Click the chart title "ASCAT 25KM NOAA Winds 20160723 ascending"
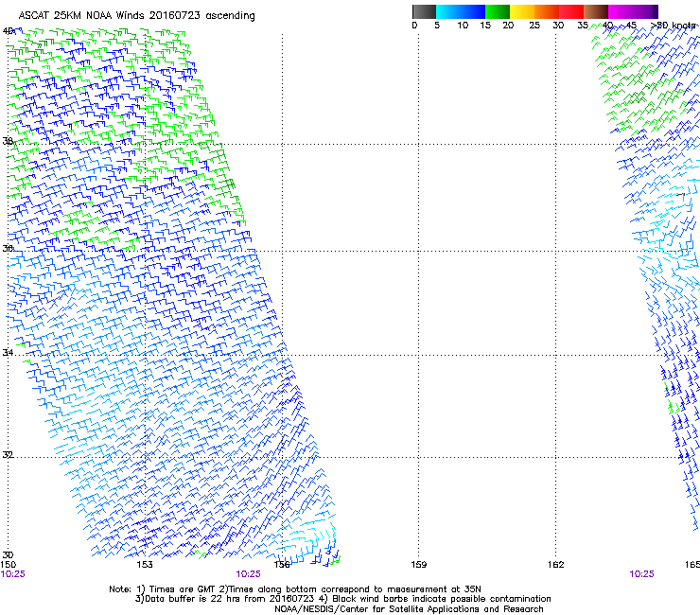 (136, 16)
